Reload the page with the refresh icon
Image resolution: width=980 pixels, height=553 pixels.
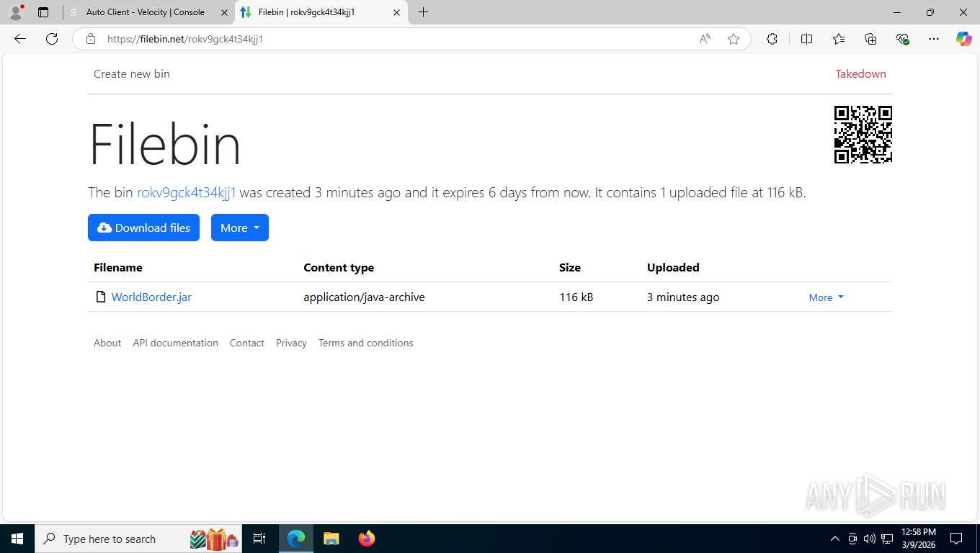52,39
